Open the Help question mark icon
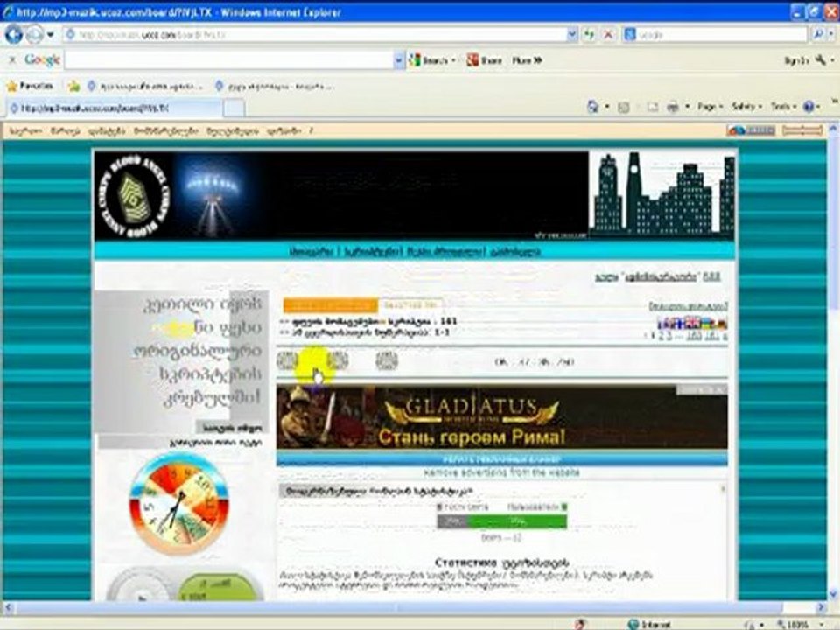The image size is (840, 630). coord(808,107)
